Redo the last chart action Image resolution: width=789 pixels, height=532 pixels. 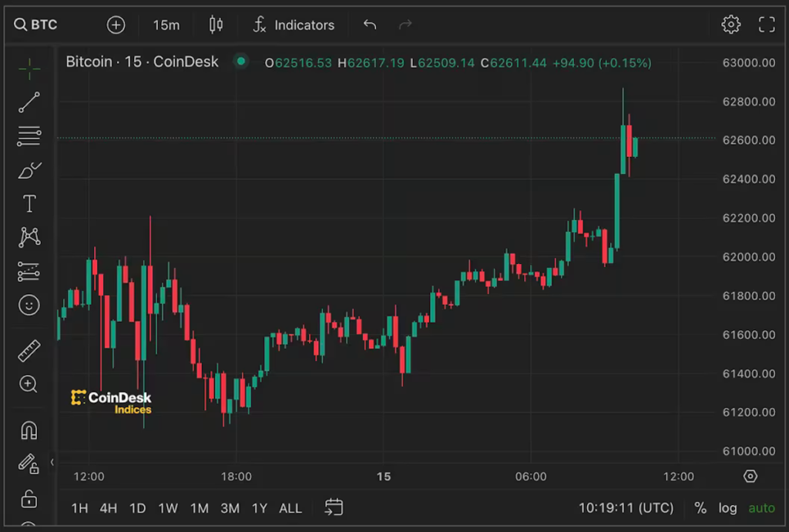(405, 24)
